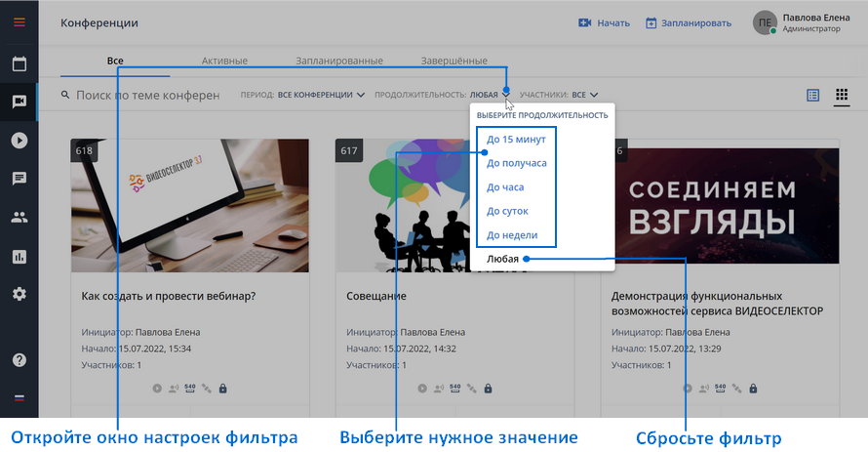Open the calendar section in sidebar
868x452 pixels.
pyautogui.click(x=20, y=63)
